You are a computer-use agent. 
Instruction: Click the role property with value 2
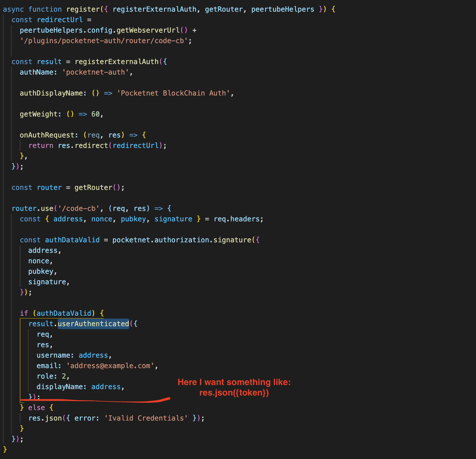click(52, 376)
